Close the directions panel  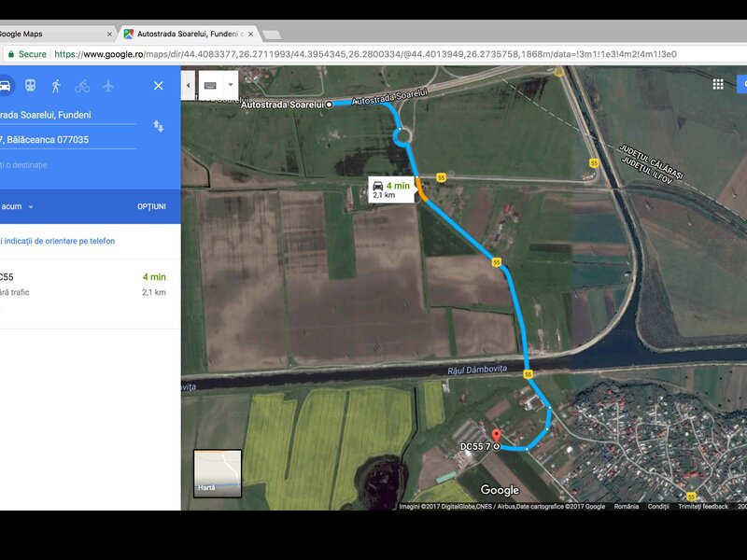point(158,85)
